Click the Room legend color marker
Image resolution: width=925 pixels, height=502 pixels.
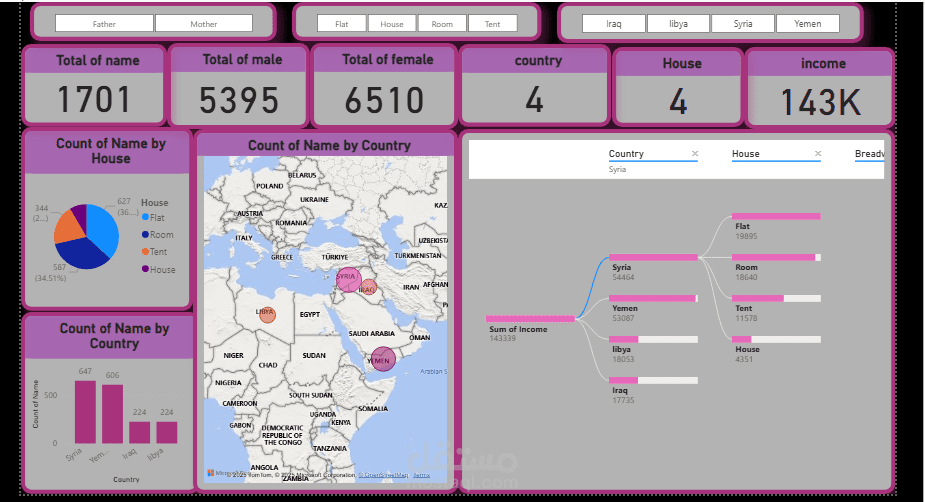click(145, 234)
